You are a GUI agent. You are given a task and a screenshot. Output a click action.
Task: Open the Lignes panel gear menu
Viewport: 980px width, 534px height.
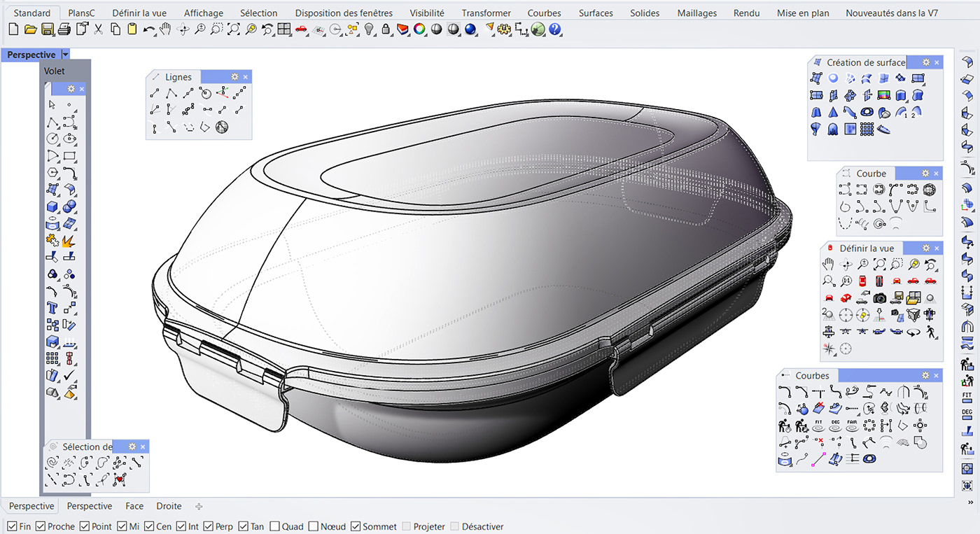(x=234, y=77)
